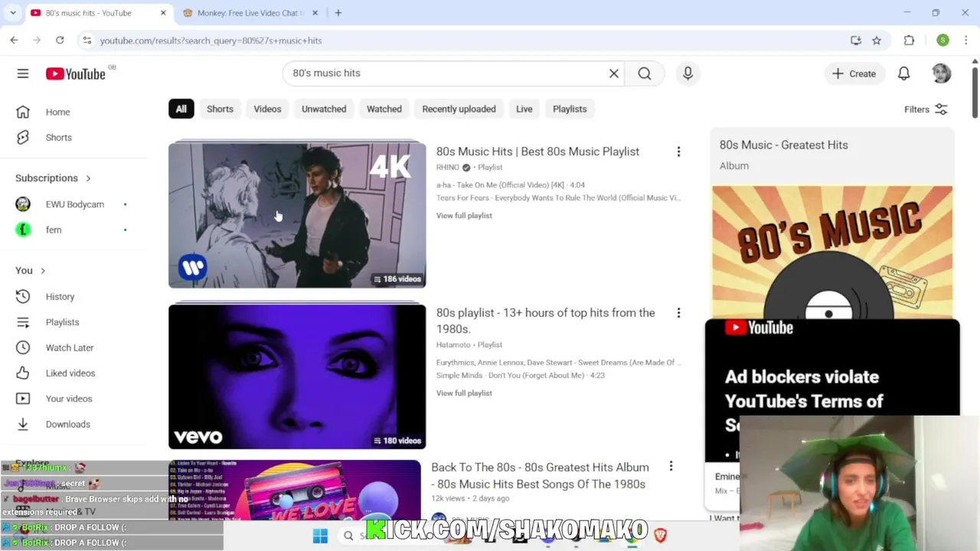Open options menu for RHINO 80s playlist
Image resolution: width=980 pixels, height=551 pixels.
(678, 152)
